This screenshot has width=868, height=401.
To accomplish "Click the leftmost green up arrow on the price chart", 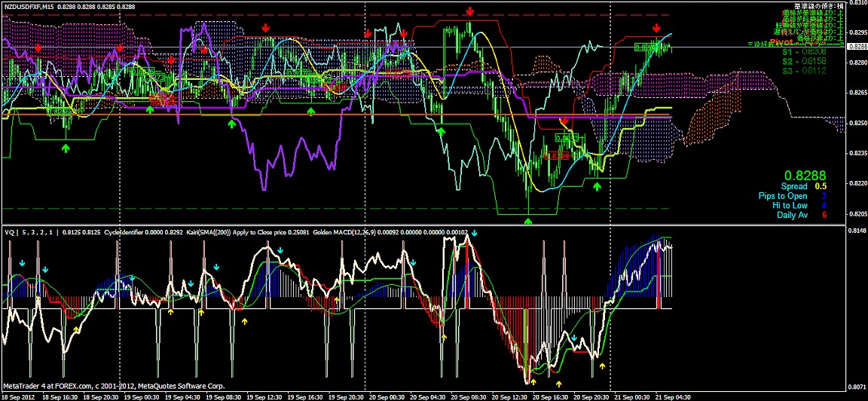I will pos(66,148).
